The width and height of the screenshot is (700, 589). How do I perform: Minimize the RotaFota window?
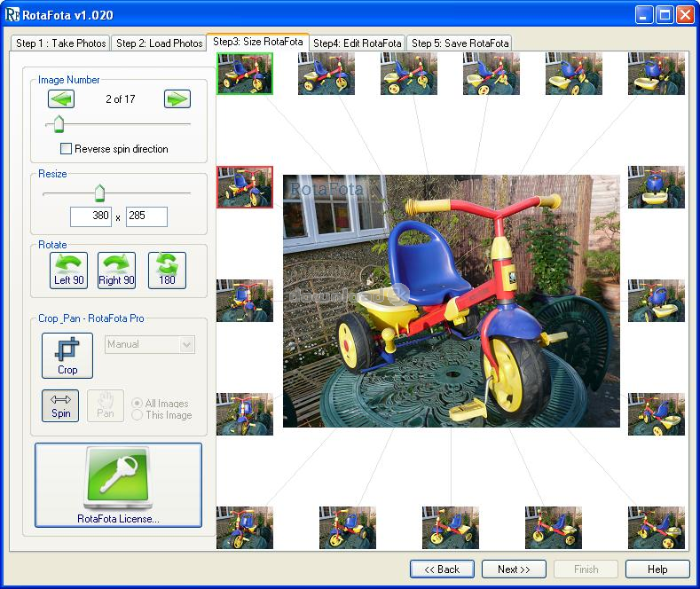click(x=643, y=15)
